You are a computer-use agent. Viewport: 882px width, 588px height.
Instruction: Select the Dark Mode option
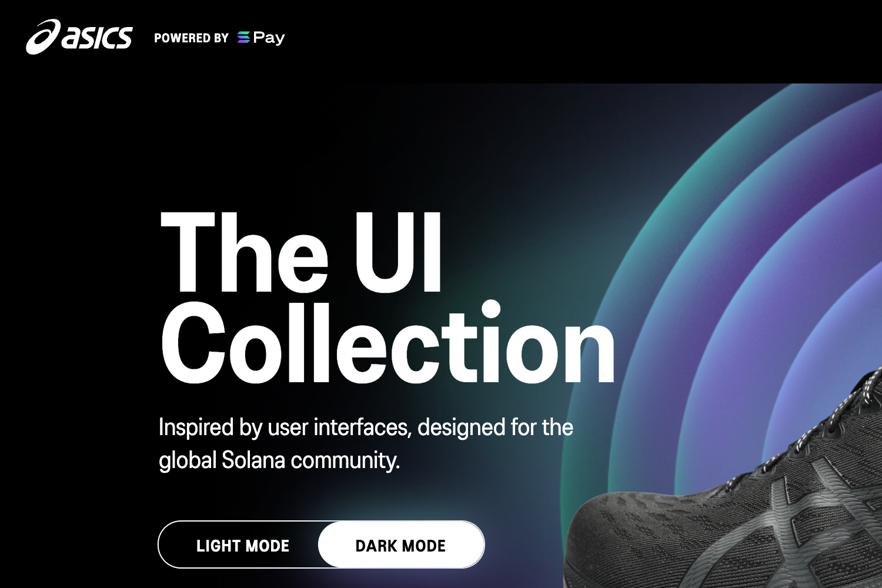401,545
